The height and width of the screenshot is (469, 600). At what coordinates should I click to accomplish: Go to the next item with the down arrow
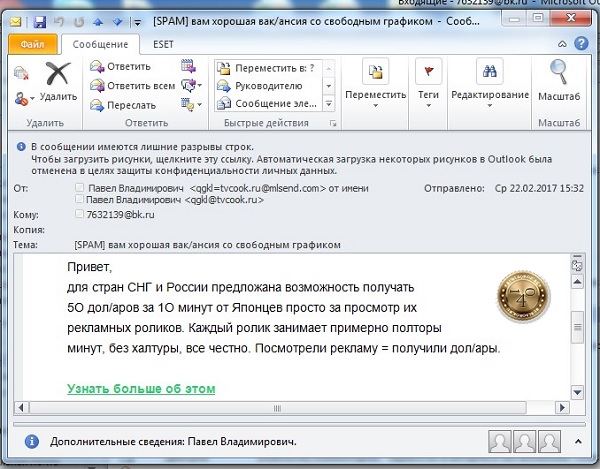point(117,23)
